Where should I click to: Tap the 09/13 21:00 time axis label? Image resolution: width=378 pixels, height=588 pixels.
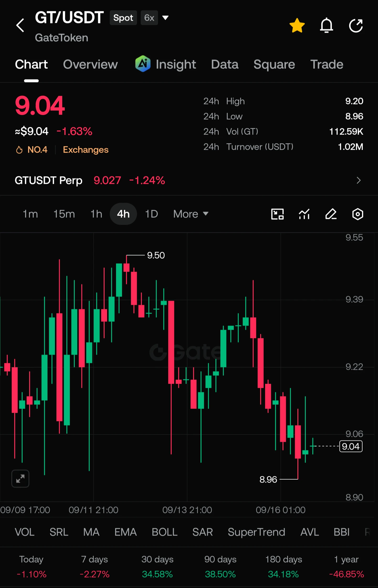tap(187, 510)
